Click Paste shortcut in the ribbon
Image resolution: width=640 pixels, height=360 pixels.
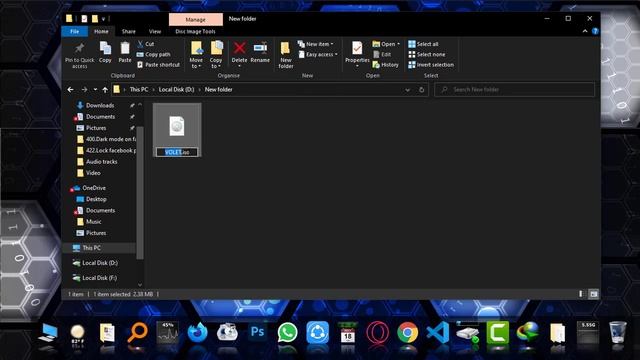pos(158,64)
